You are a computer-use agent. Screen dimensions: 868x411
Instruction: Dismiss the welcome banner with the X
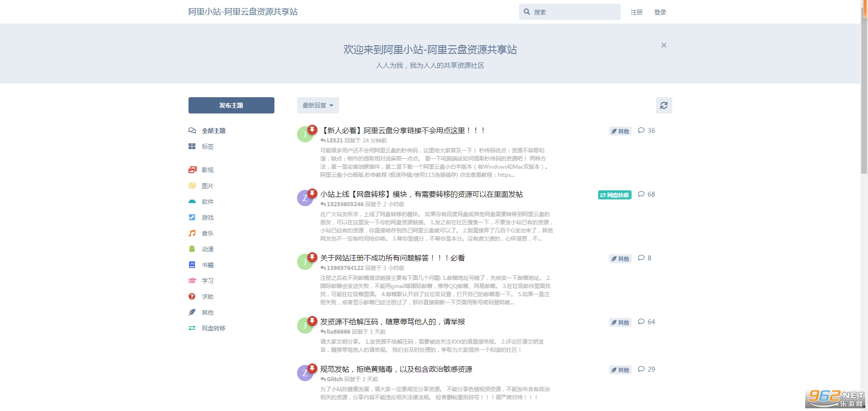(x=664, y=45)
